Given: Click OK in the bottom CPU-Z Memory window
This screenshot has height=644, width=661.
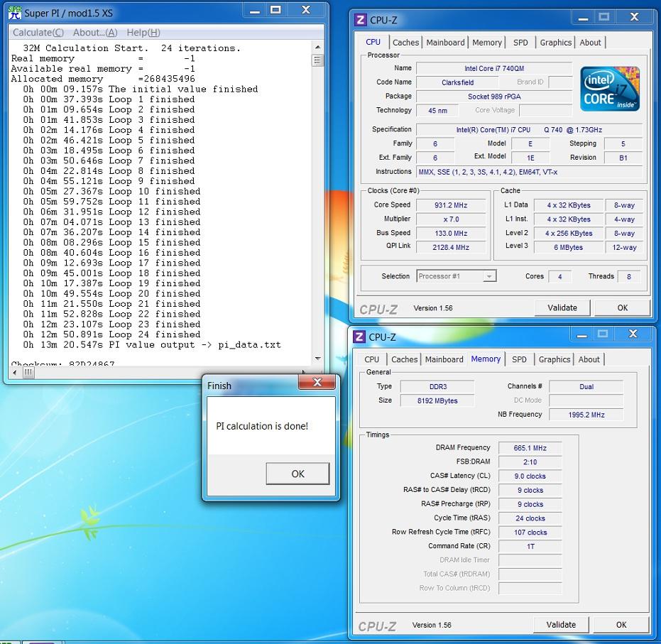Looking at the screenshot, I should (x=621, y=625).
